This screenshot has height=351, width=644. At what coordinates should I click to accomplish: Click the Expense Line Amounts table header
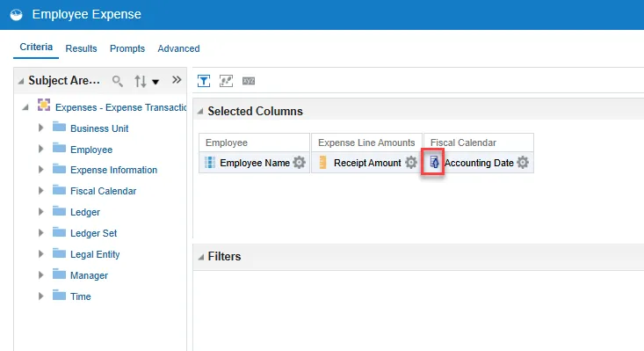366,143
